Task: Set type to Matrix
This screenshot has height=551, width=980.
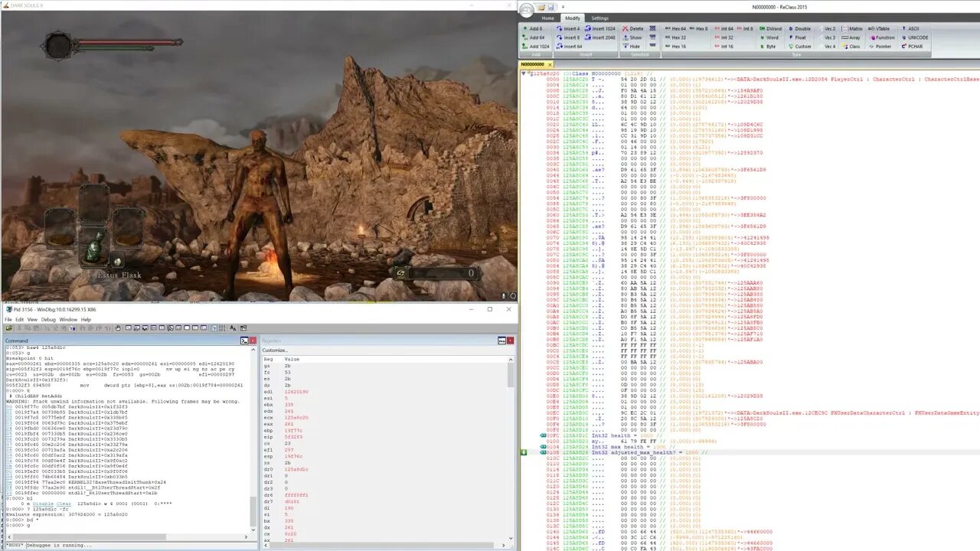Action: [x=851, y=28]
